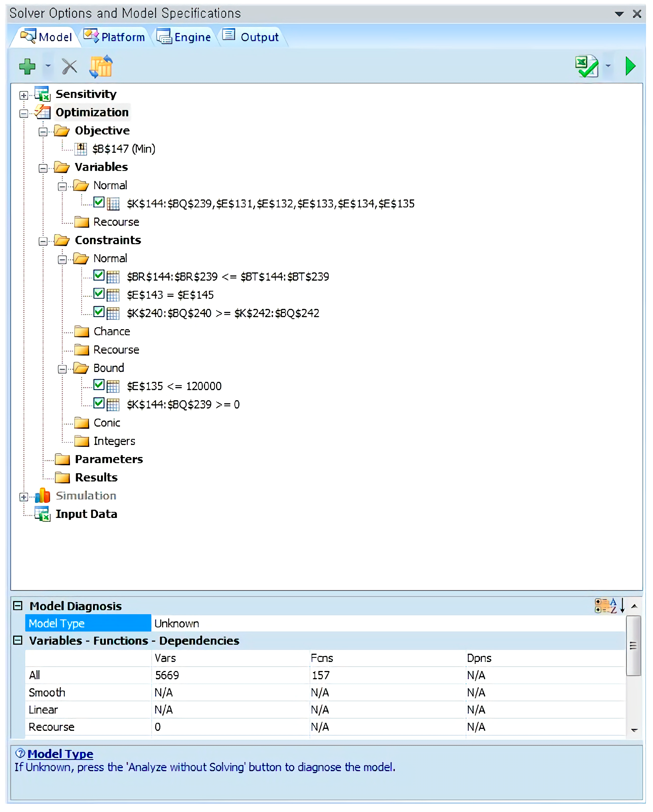Open the dropdown arrow beside the Add icon
This screenshot has height=812, width=653.
click(48, 66)
